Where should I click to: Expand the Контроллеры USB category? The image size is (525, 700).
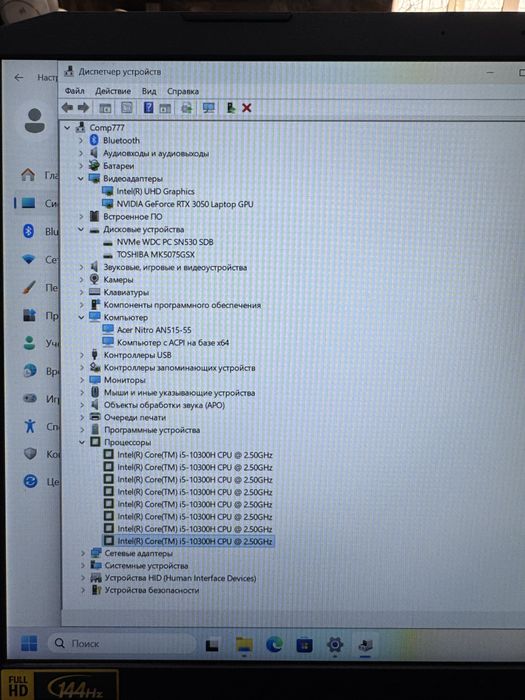click(x=82, y=355)
